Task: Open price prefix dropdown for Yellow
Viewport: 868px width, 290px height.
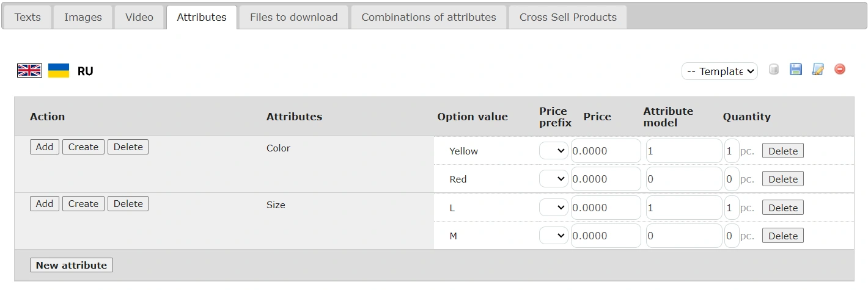Action: 554,151
